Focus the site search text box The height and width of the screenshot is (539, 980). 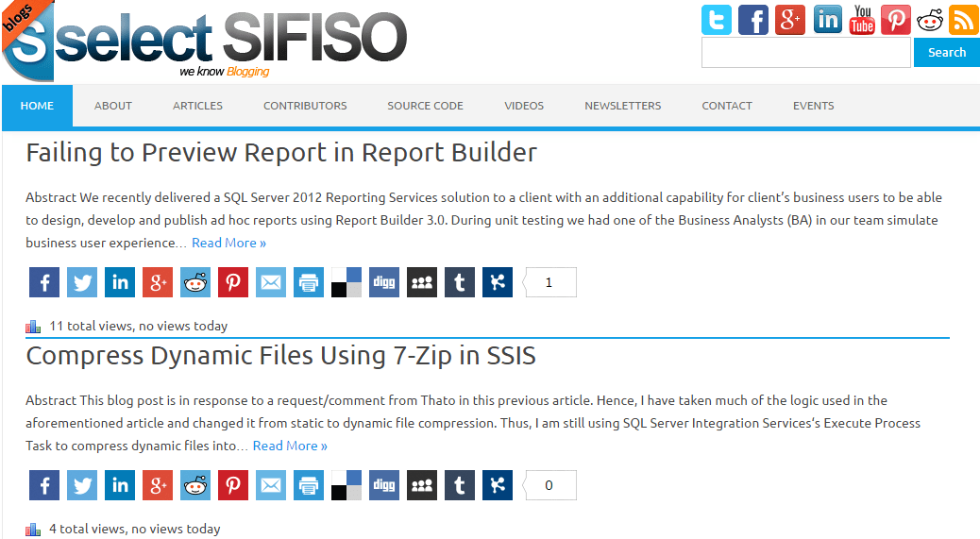(805, 53)
